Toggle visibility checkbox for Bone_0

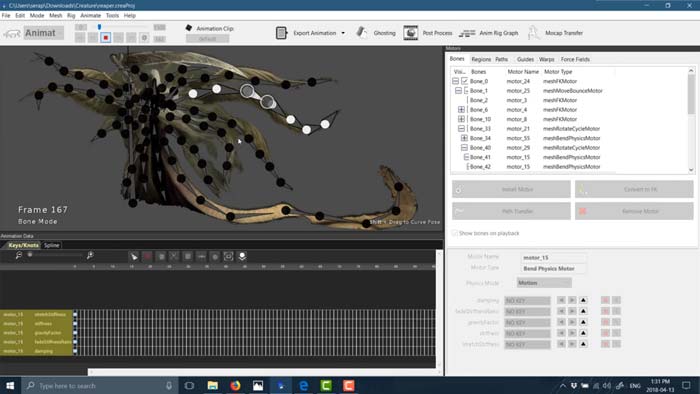[465, 81]
